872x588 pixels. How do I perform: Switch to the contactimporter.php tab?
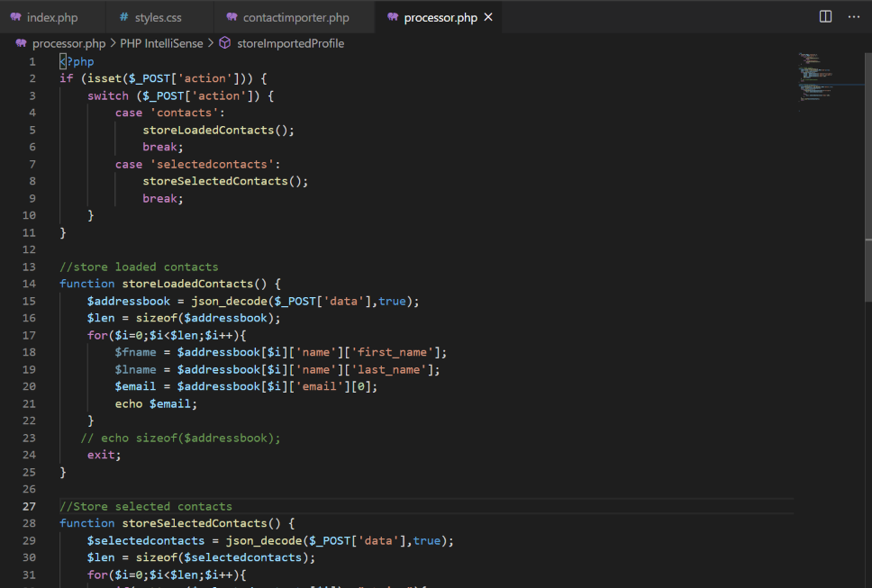[295, 17]
